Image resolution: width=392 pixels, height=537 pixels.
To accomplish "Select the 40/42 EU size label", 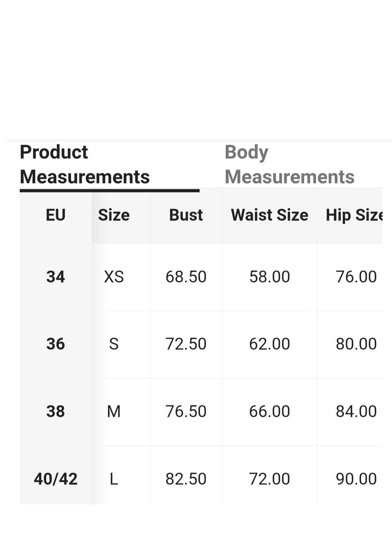I will tap(55, 479).
